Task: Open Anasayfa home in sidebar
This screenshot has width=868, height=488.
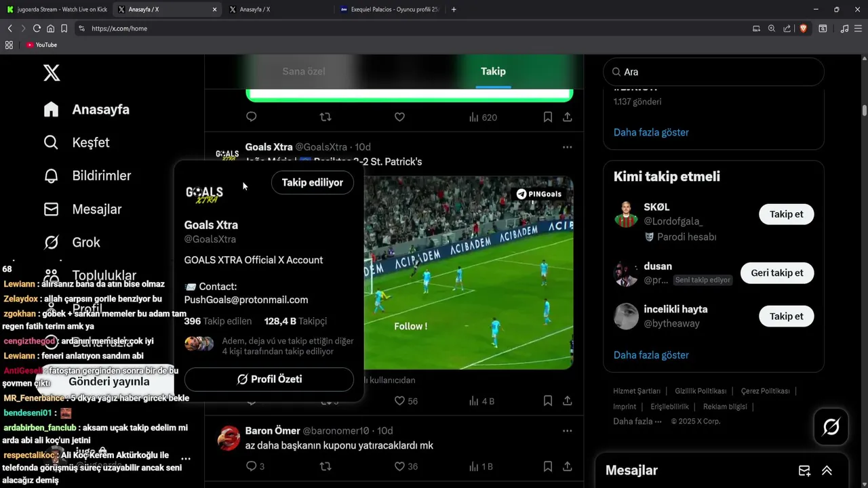Action: [86, 109]
